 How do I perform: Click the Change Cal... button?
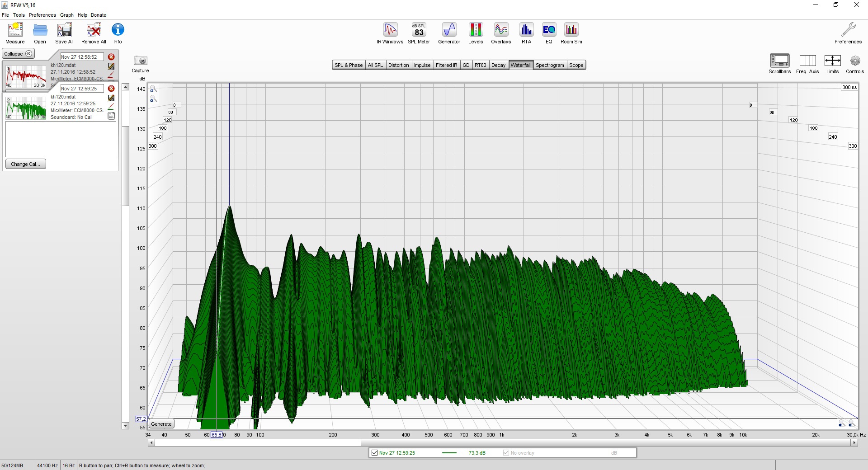tap(26, 164)
